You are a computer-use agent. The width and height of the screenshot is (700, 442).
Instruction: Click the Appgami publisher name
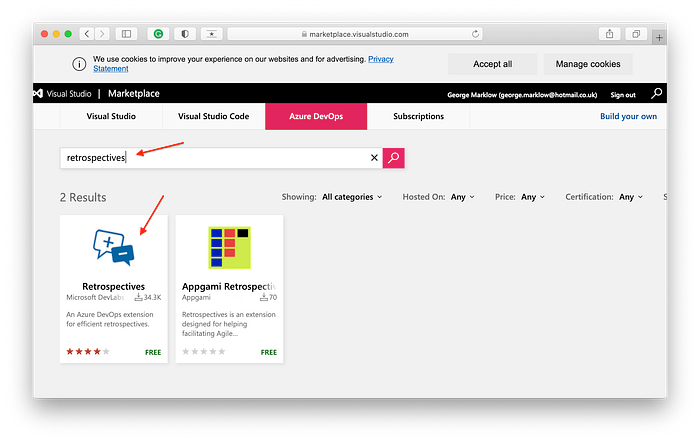[x=196, y=297]
